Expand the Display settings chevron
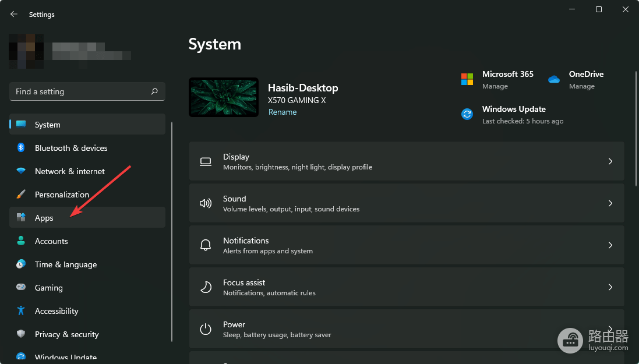 point(610,161)
